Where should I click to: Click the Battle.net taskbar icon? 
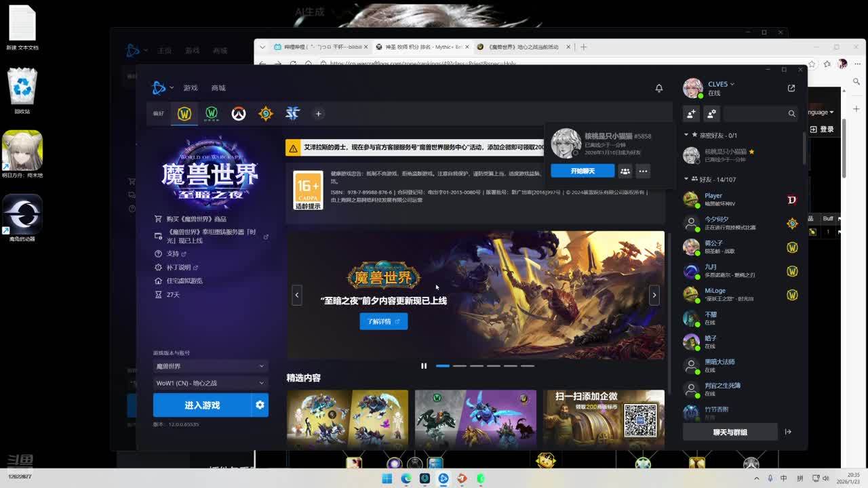coord(443,479)
